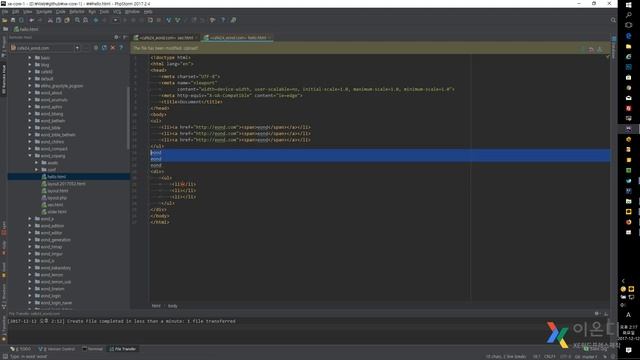Click the taskbar search magnifier icon

629,15
